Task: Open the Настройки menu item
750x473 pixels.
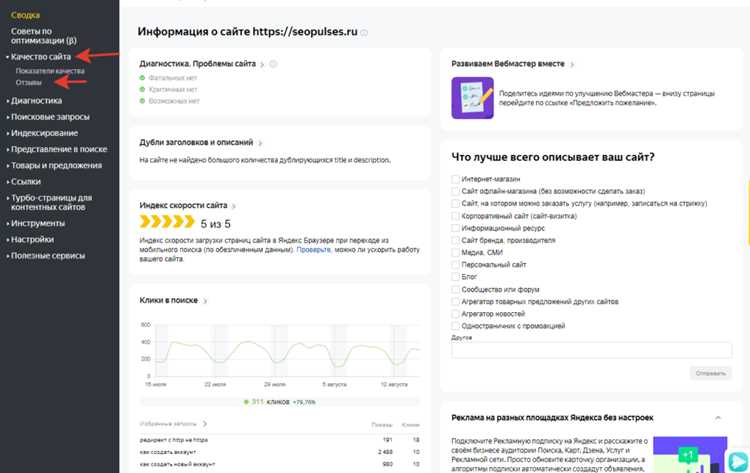Action: tap(32, 240)
